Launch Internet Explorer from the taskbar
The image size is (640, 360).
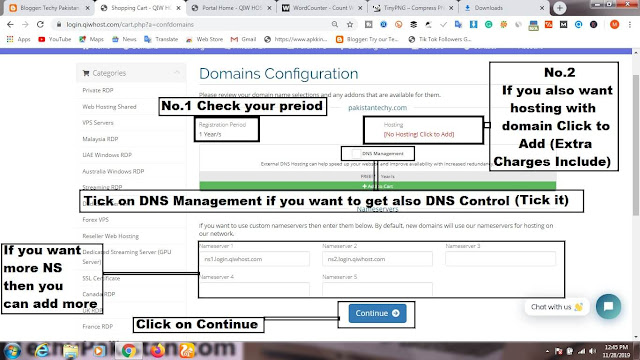click(41, 351)
